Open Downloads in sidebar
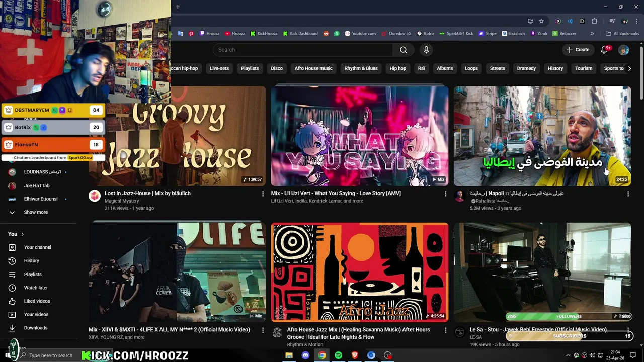 [36, 328]
